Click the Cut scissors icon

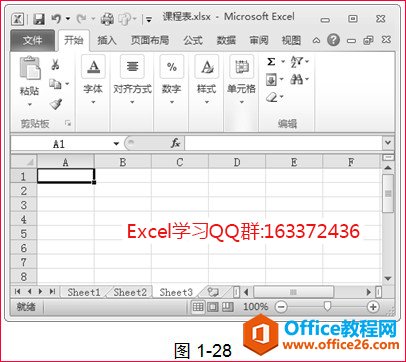[55, 64]
